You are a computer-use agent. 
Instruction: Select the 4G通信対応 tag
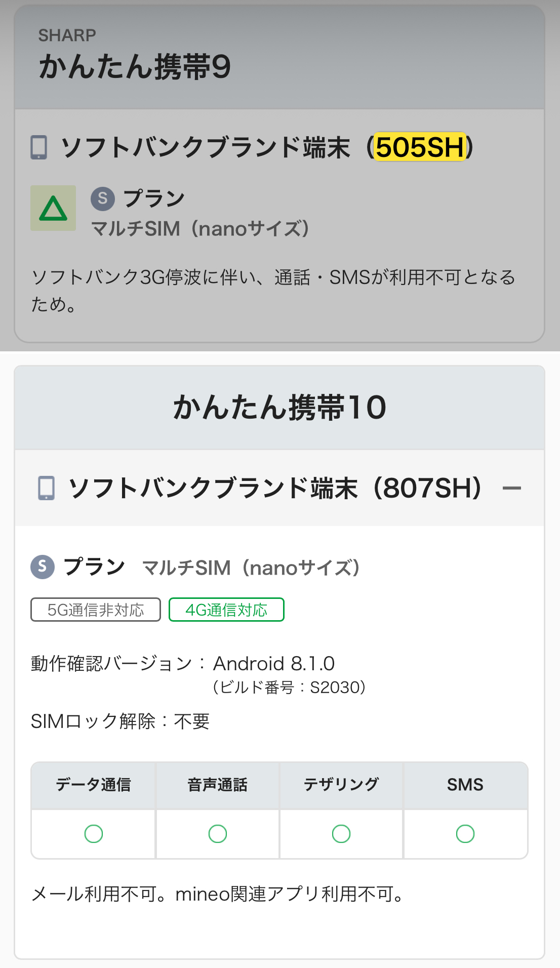226,610
